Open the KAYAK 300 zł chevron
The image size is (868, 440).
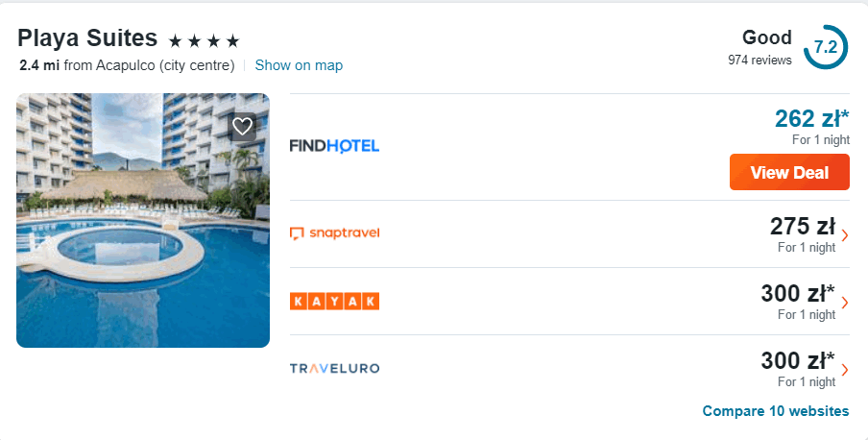pos(845,303)
